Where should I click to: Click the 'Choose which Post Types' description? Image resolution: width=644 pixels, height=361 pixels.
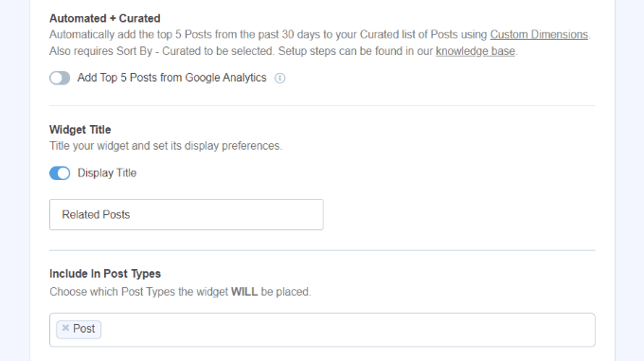click(x=180, y=292)
